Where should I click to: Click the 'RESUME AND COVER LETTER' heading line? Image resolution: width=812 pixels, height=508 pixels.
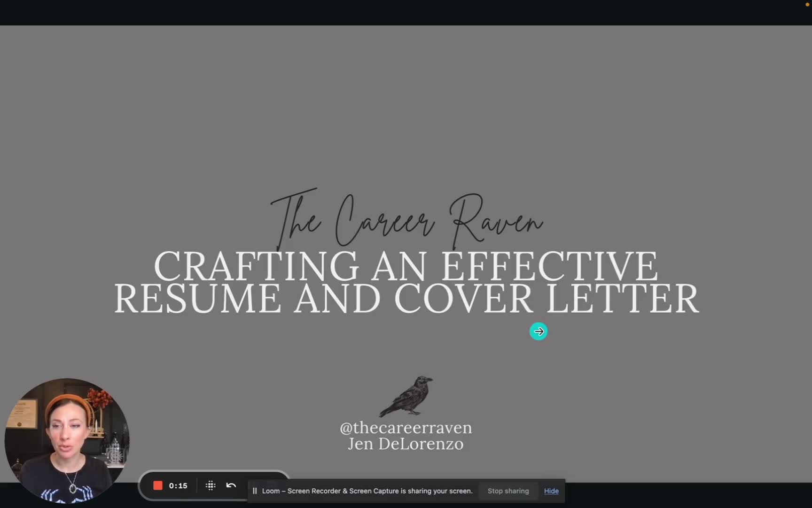tap(406, 299)
